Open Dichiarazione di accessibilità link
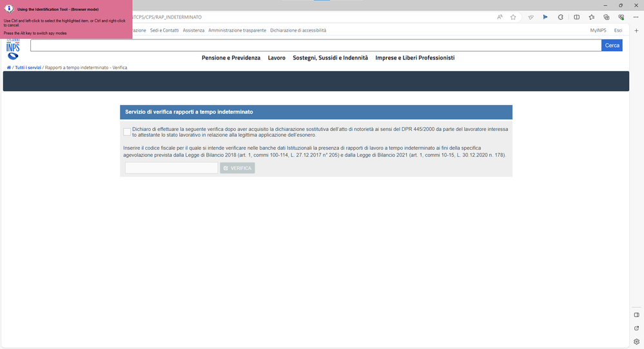 (x=298, y=30)
